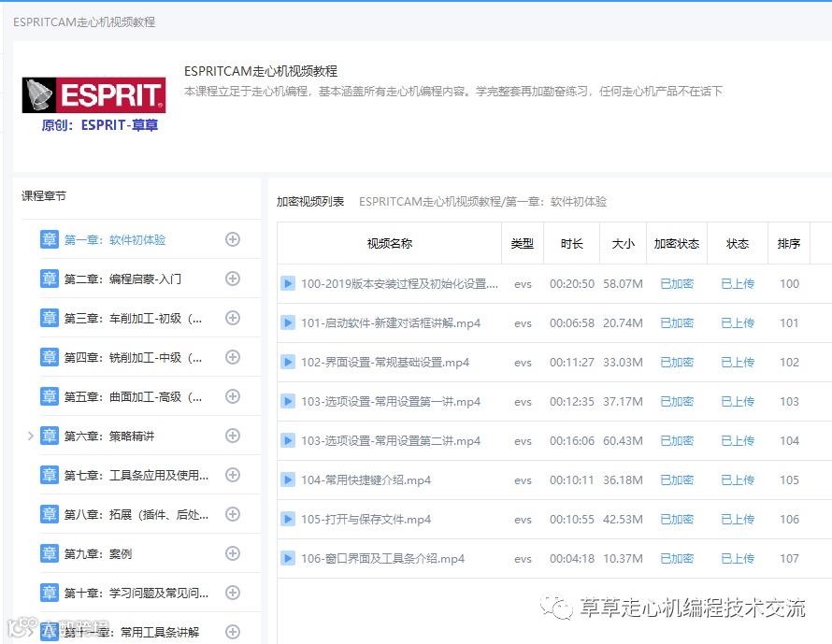Click the 时长 column header
Viewport: 832px width, 644px height.
[x=571, y=244]
